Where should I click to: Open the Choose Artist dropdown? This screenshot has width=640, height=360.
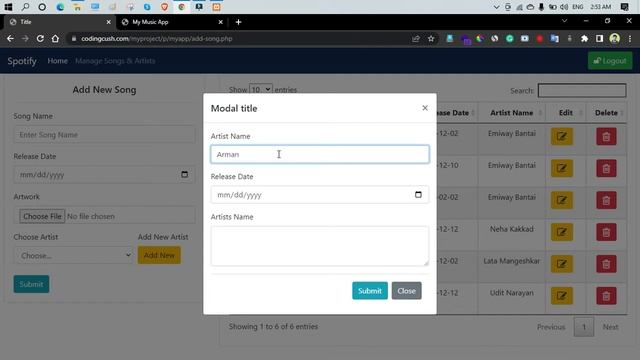point(74,256)
